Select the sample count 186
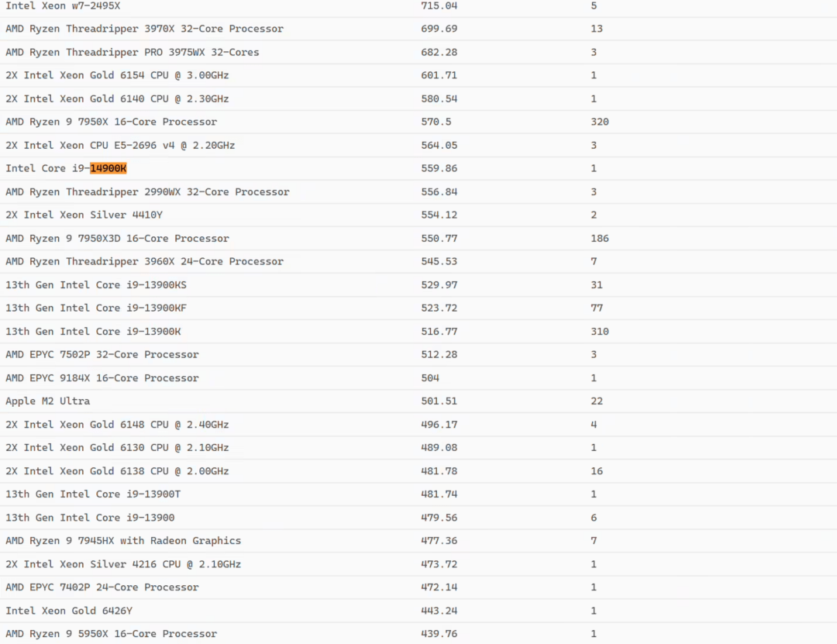The width and height of the screenshot is (837, 644). coord(600,238)
